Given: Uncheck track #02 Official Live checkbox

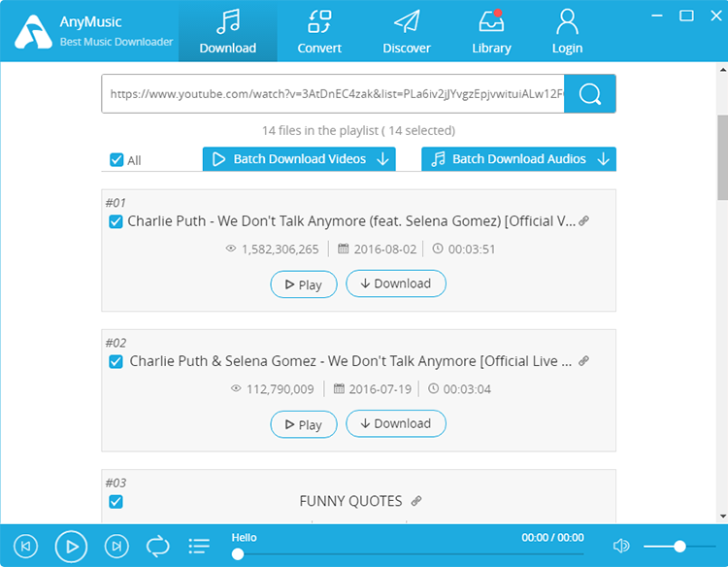Looking at the screenshot, I should 116,361.
